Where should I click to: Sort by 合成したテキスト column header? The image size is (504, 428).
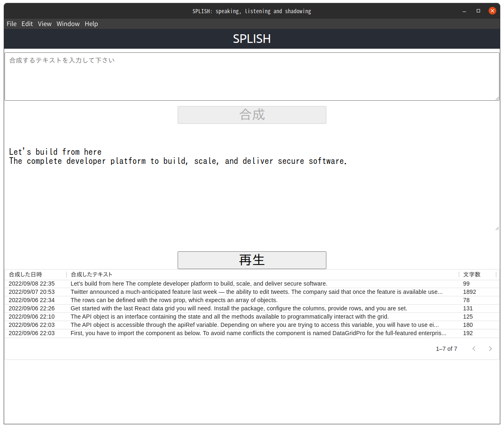click(x=91, y=274)
